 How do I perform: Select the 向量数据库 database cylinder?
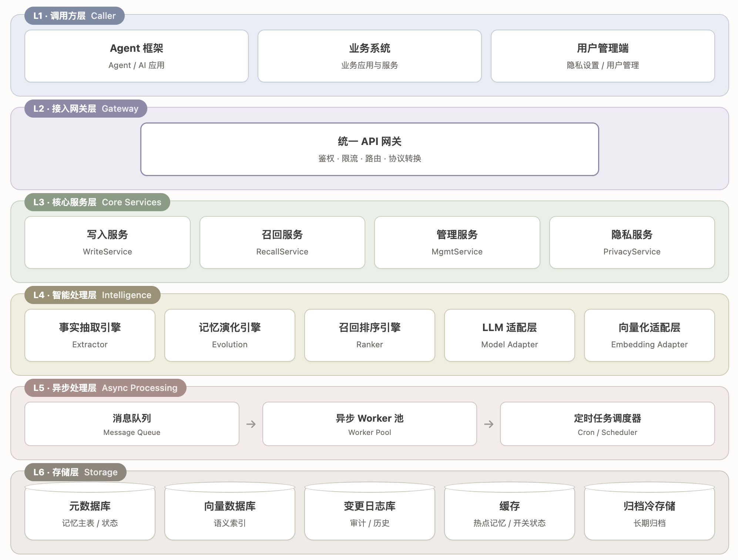pos(230,512)
